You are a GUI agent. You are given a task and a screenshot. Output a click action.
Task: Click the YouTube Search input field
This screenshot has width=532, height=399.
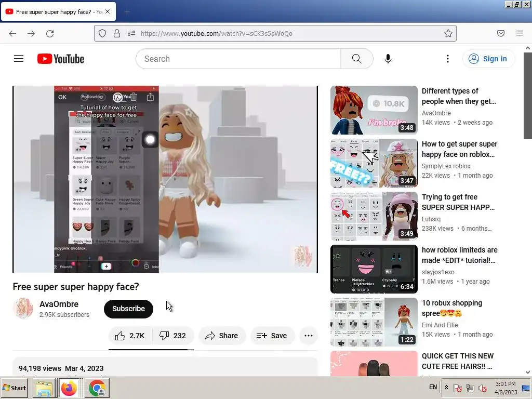[238, 59]
